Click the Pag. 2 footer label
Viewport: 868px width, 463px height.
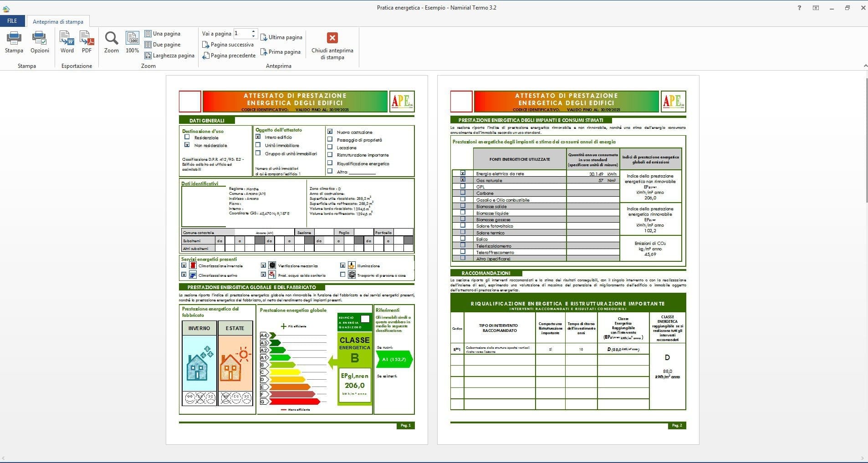pyautogui.click(x=677, y=425)
